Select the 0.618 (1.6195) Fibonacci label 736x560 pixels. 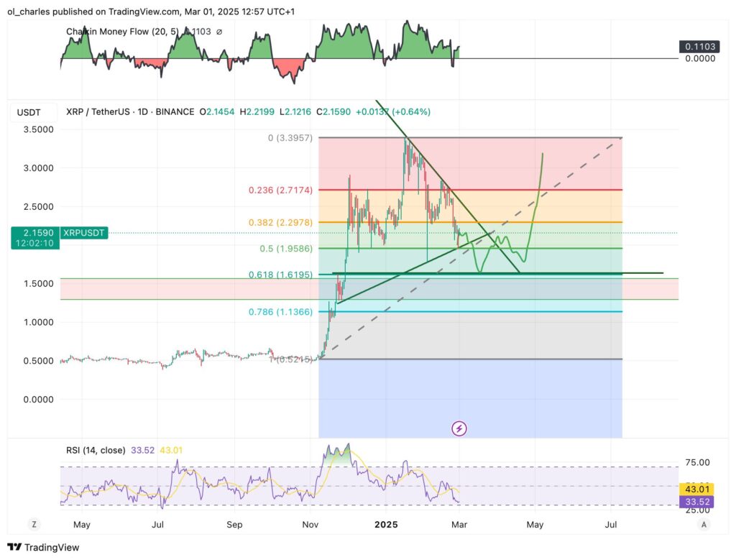pos(282,274)
